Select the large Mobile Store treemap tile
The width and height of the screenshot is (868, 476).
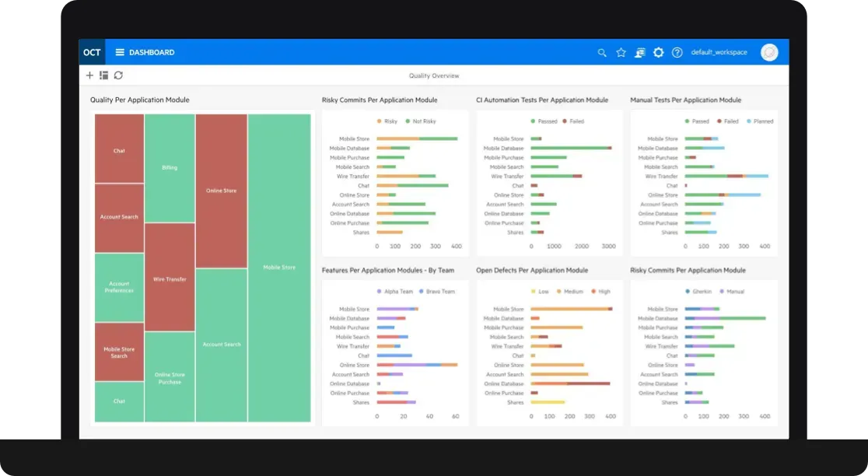pyautogui.click(x=279, y=268)
